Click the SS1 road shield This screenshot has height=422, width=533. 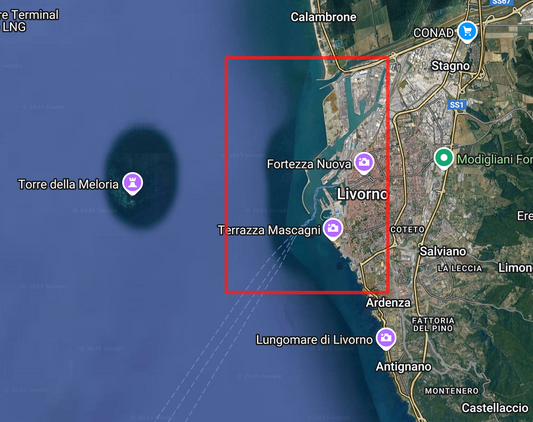coord(456,105)
